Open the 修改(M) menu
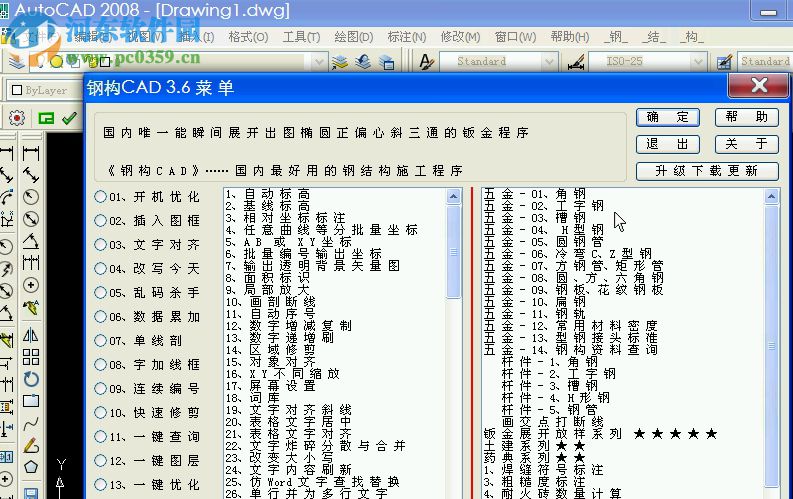Viewport: 793px width, 499px height. point(460,37)
